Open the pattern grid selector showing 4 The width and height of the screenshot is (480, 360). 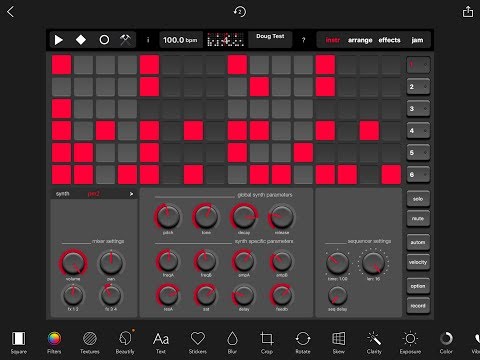(x=225, y=40)
